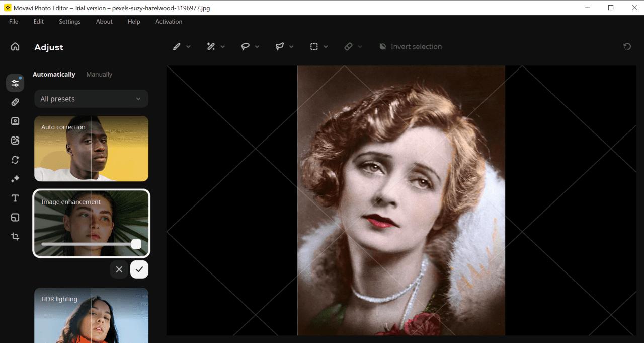Open the Retouching bandage tool
Viewport: 644px width, 343px height.
point(15,102)
